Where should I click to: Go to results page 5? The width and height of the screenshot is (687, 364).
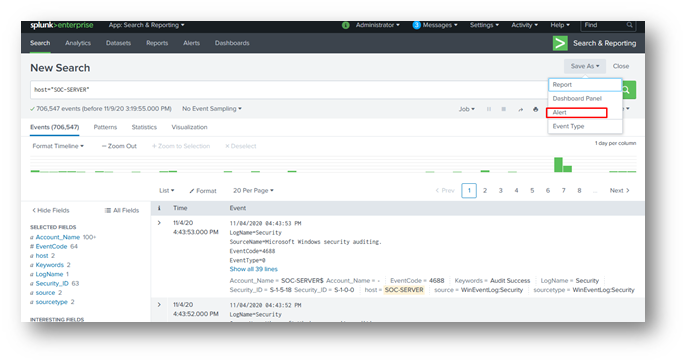point(532,191)
